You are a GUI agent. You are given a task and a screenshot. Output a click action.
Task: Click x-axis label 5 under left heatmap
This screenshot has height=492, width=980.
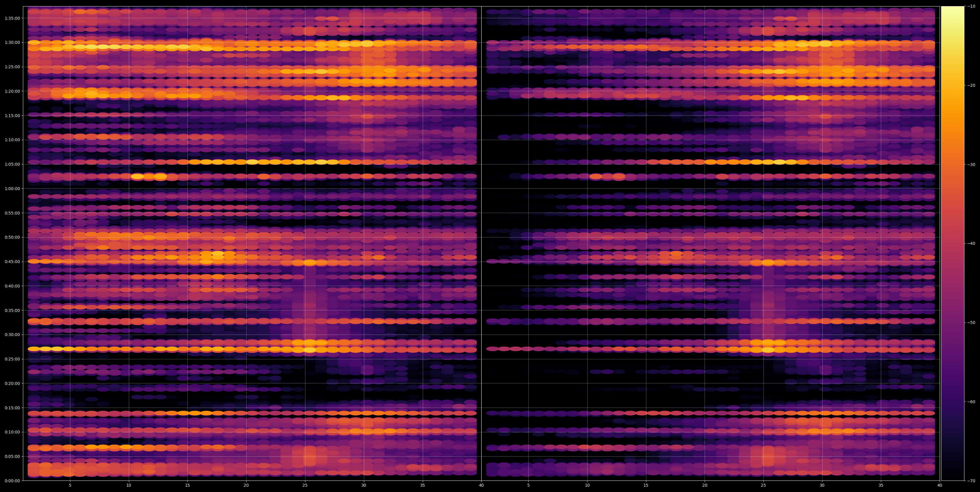(70, 486)
